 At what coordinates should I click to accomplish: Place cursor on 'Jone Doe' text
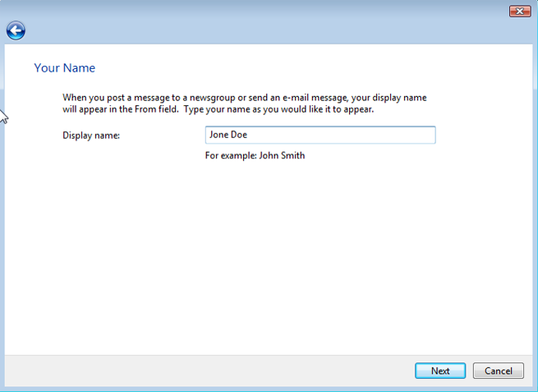pyautogui.click(x=228, y=136)
